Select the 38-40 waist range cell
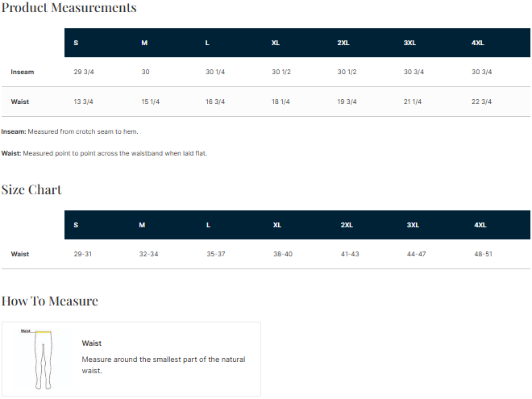This screenshot has height=399, width=532. point(283,254)
